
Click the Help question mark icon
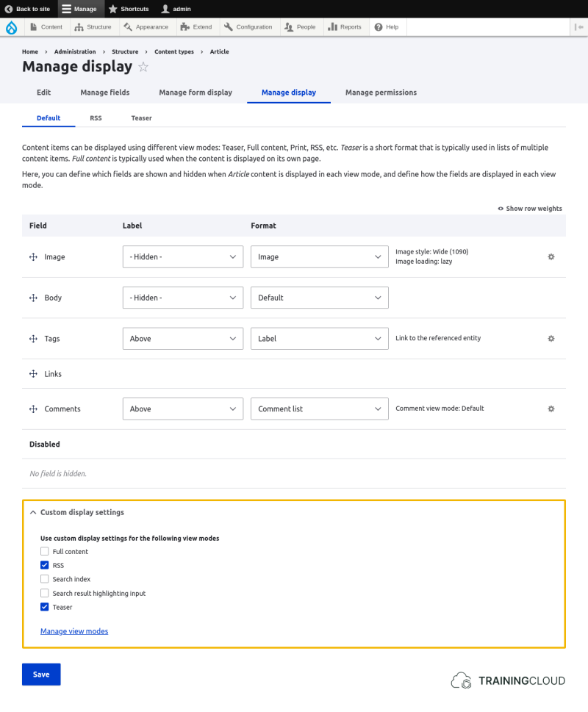[x=379, y=26]
